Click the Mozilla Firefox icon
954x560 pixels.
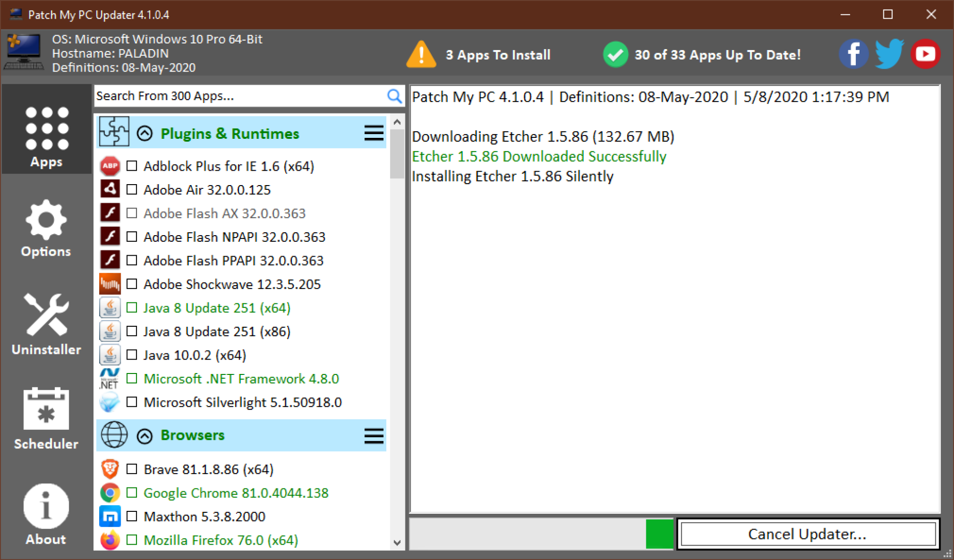[110, 540]
